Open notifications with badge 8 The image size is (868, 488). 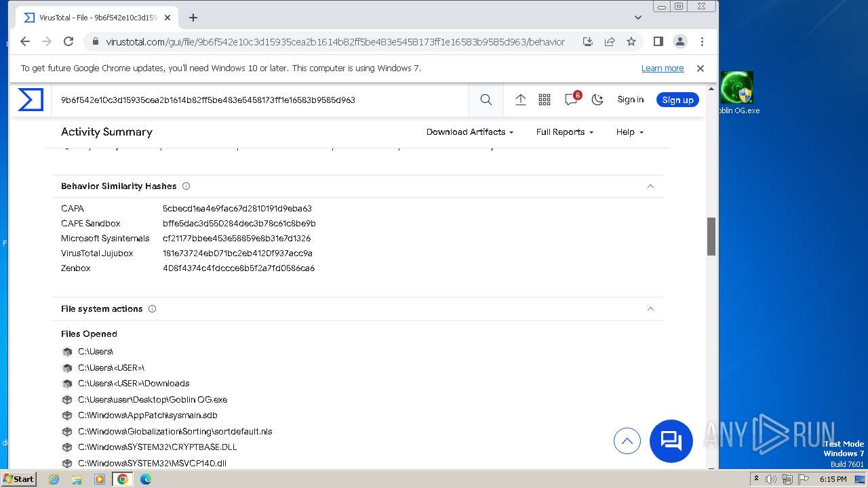pos(572,99)
